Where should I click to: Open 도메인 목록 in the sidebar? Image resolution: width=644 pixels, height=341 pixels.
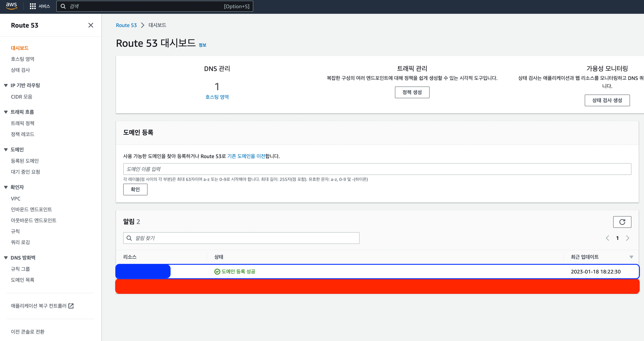(x=22, y=280)
